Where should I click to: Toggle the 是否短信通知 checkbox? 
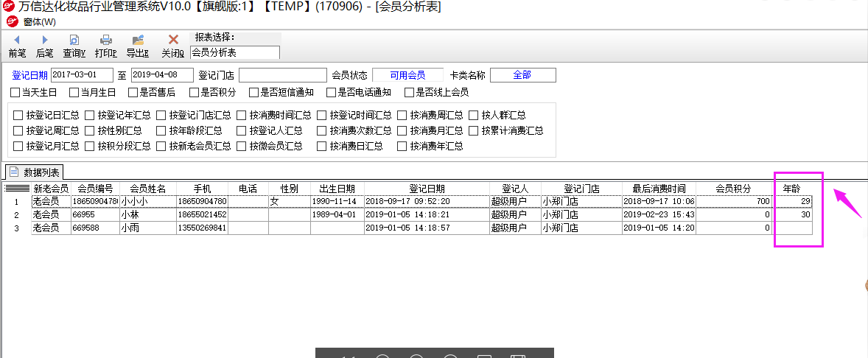[x=253, y=92]
